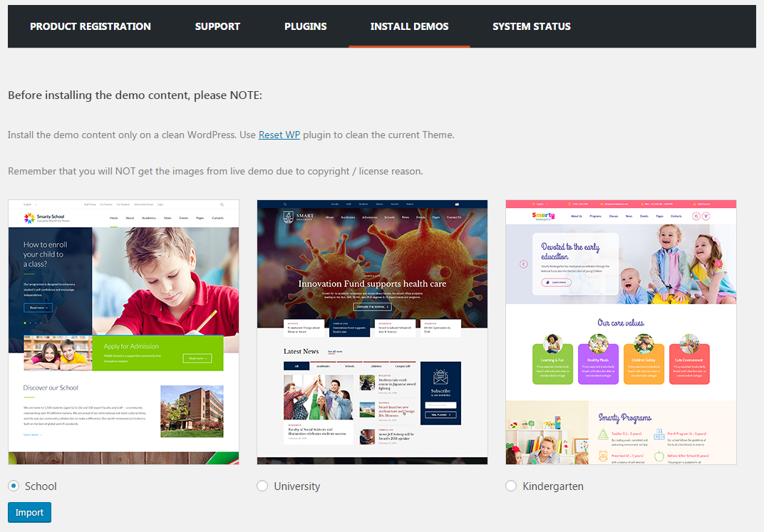Pick the Kindergarten demo radio button
Viewport: 764px width, 532px height.
[511, 486]
